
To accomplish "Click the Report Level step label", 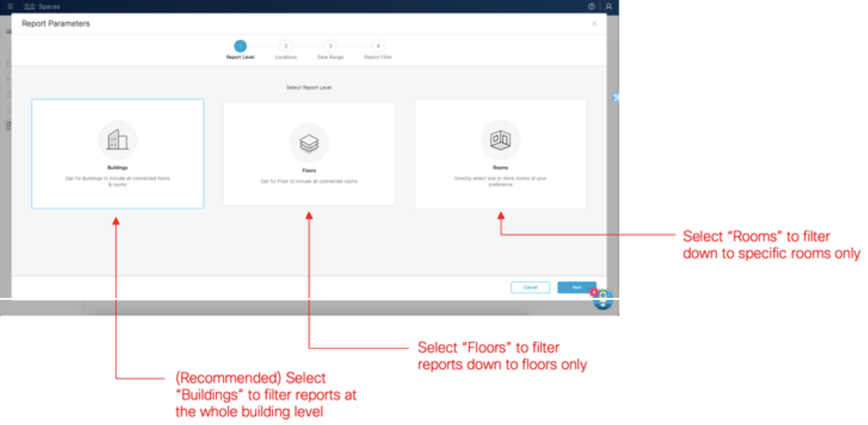I will pos(241,57).
